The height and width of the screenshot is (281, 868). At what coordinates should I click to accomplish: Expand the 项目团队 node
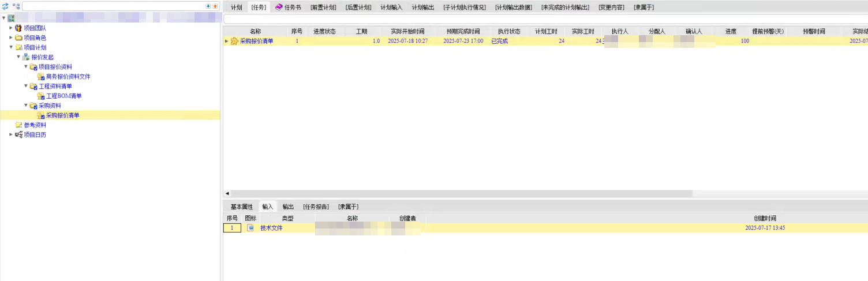(x=10, y=28)
